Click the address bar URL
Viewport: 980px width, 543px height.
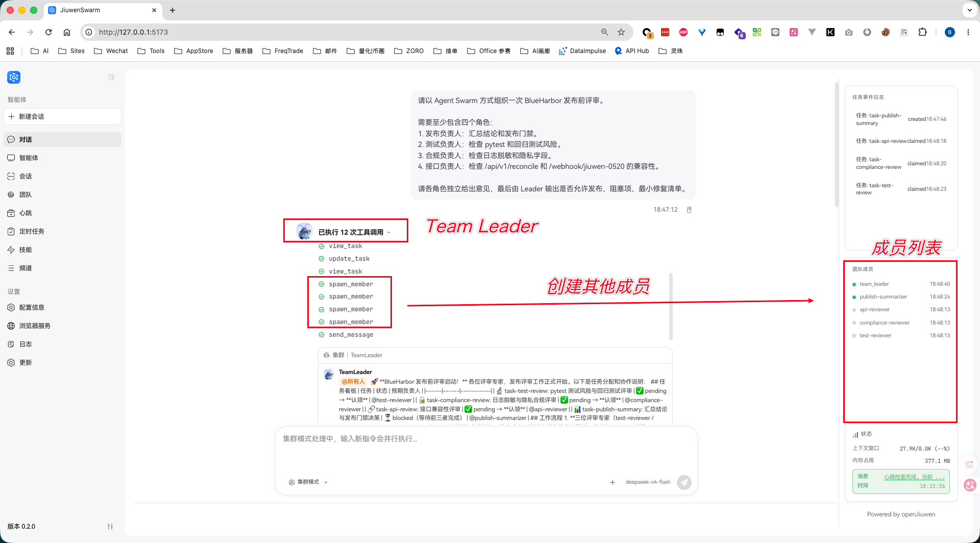tap(134, 32)
